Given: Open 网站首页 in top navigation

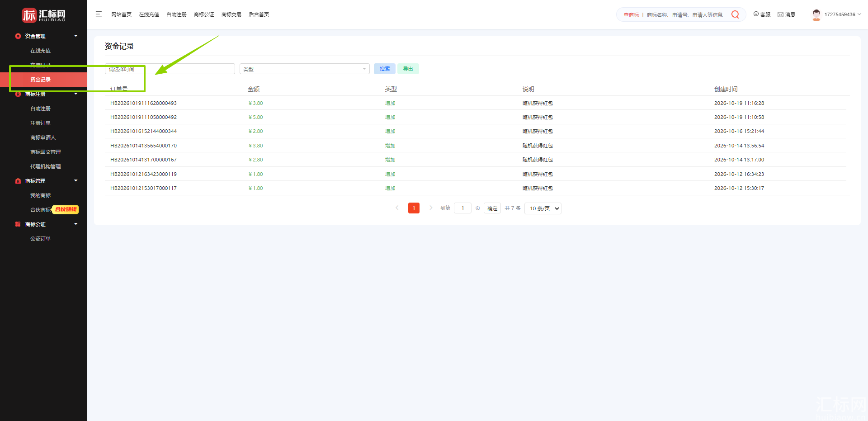Looking at the screenshot, I should pyautogui.click(x=122, y=14).
